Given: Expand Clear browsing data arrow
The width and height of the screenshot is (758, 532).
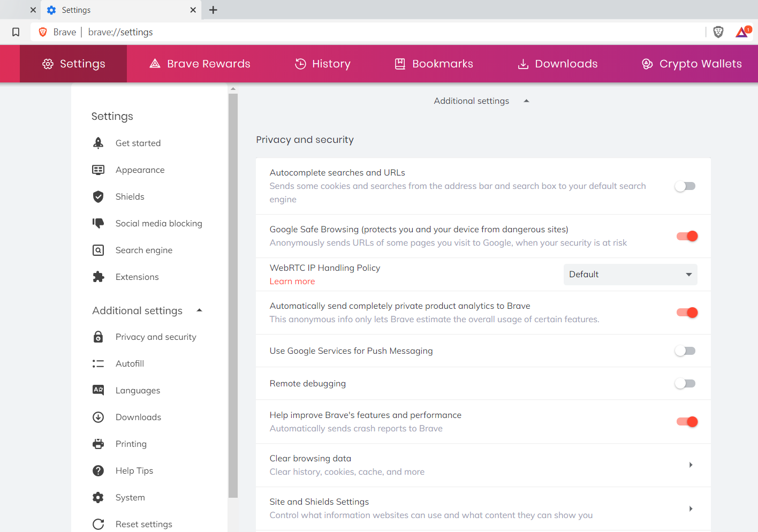Looking at the screenshot, I should click(x=691, y=465).
